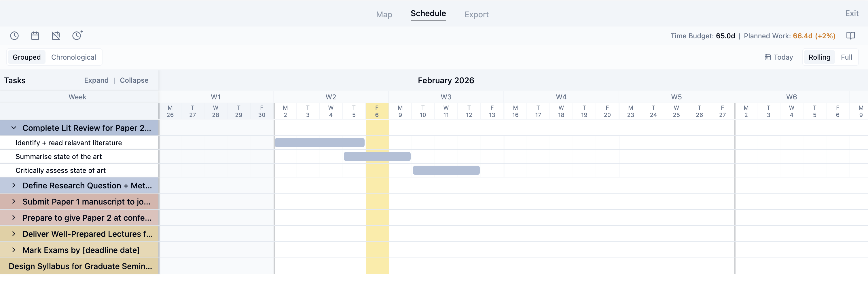Click the crossed-out calendar icon

pyautogui.click(x=56, y=36)
